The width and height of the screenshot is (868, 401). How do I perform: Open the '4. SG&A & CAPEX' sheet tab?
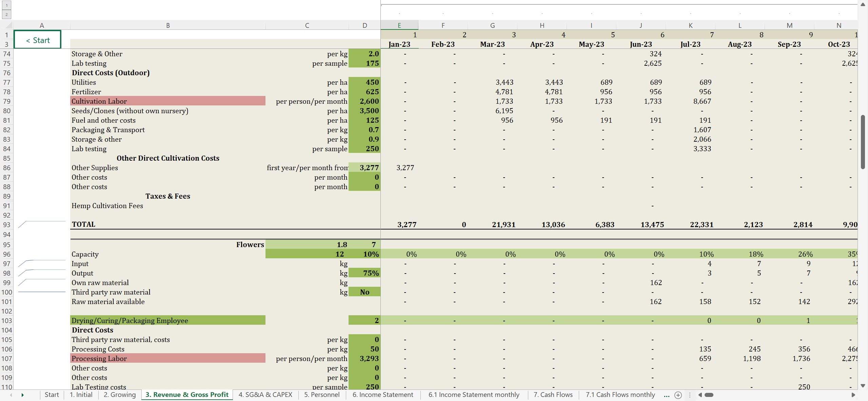[265, 395]
